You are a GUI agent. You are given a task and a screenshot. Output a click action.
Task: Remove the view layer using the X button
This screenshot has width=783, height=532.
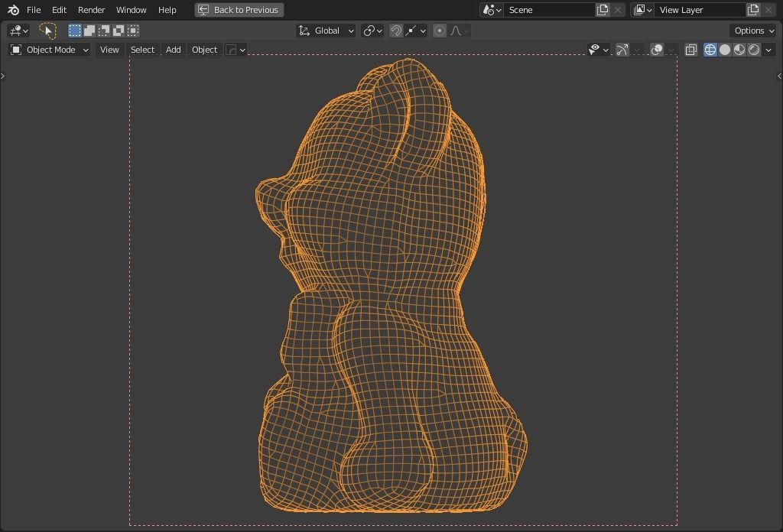coord(769,10)
